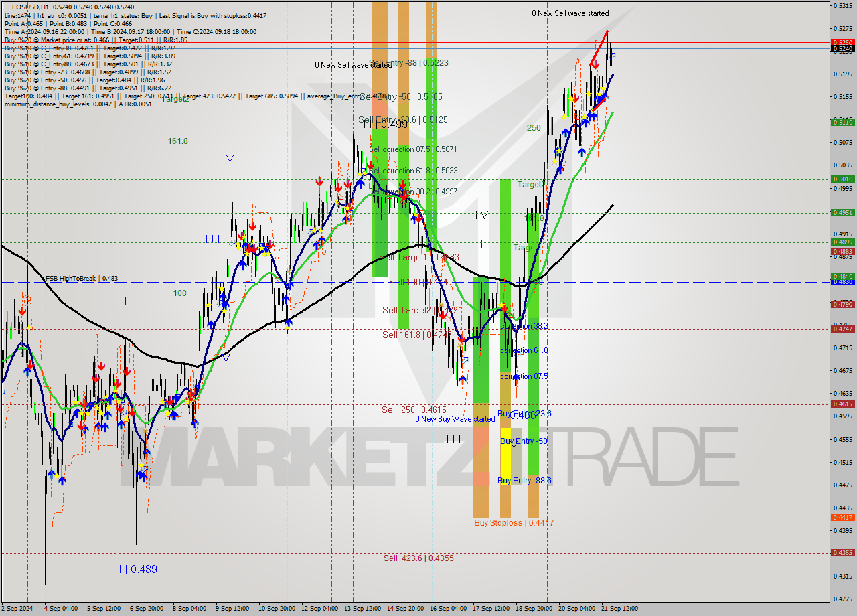Click the Sell correction 87.5 | 0.5071 label
Image resolution: width=857 pixels, height=616 pixels.
(x=414, y=149)
